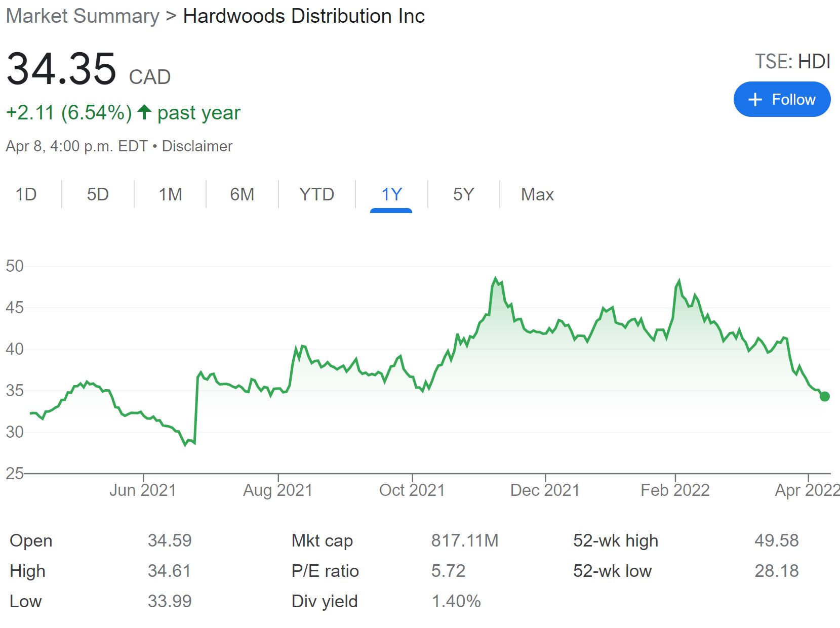840x628 pixels.
Task: Click the 52-wk low value 28.18
Action: click(x=777, y=571)
